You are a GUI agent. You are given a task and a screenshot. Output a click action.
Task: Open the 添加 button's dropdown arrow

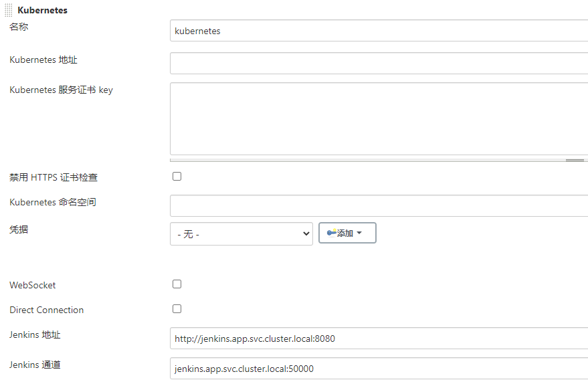[359, 233]
